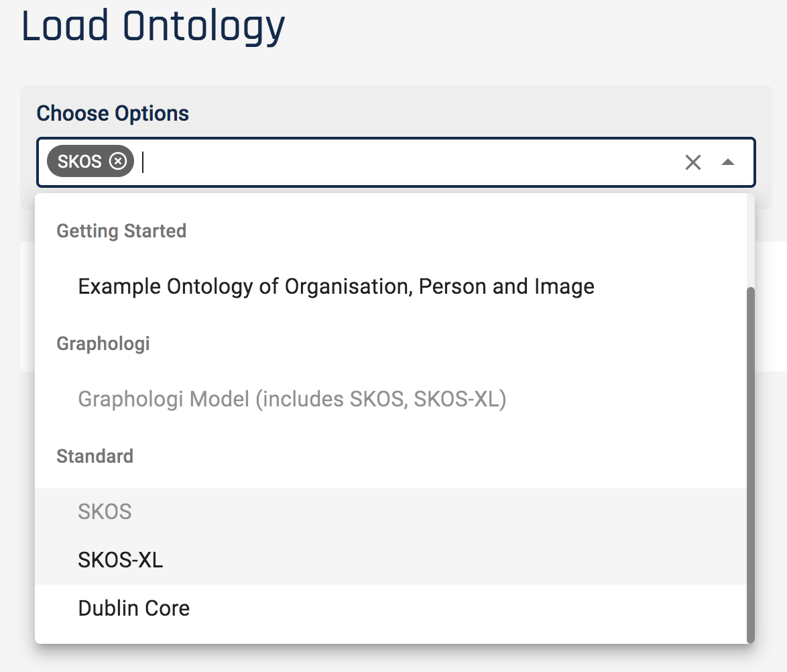Focus the Choose Options text input
Screen dimensions: 787x672
[x=402, y=162]
